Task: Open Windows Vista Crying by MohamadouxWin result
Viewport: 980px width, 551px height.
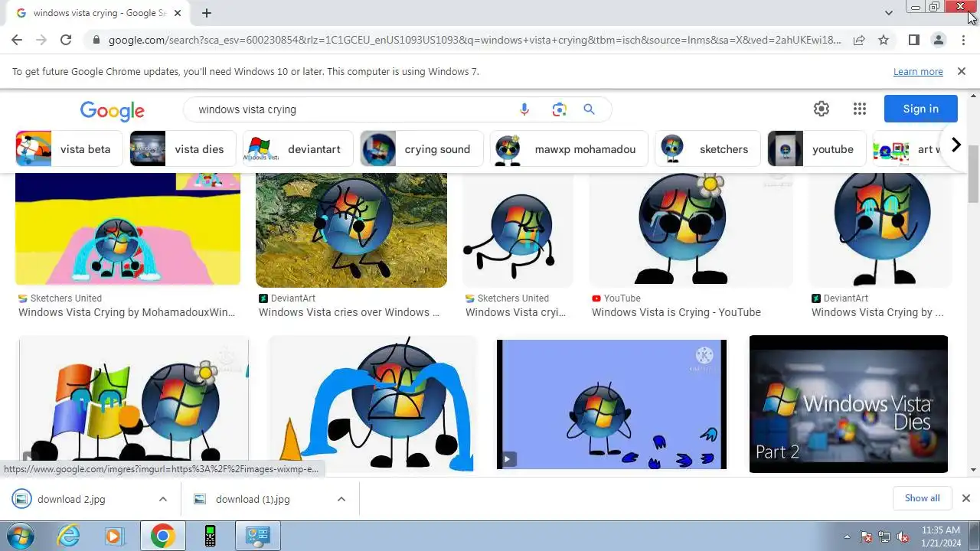Action: coord(127,312)
